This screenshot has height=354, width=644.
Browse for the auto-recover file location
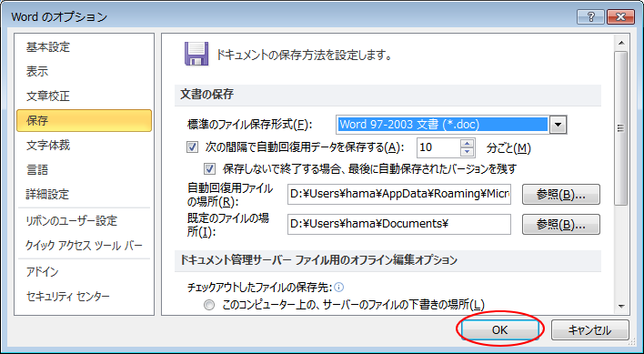click(x=561, y=195)
